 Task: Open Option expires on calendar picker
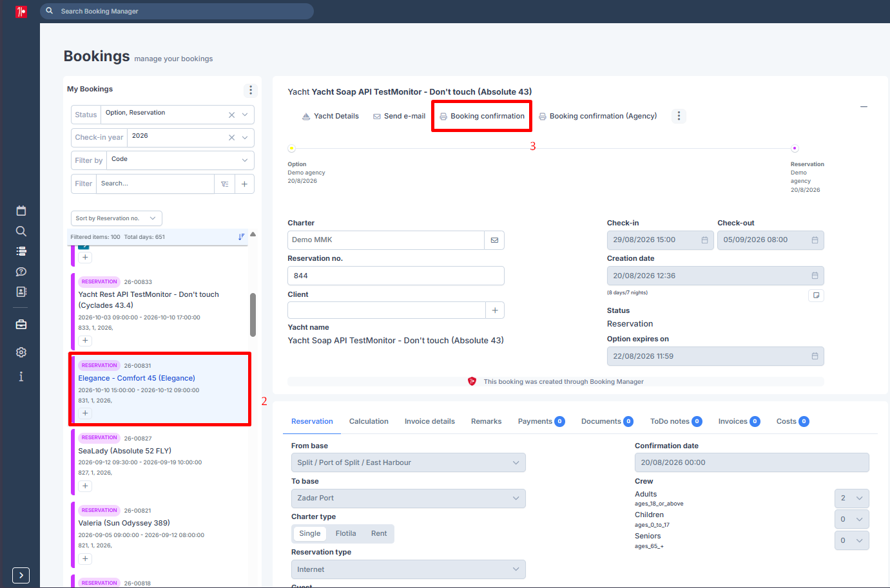point(815,356)
